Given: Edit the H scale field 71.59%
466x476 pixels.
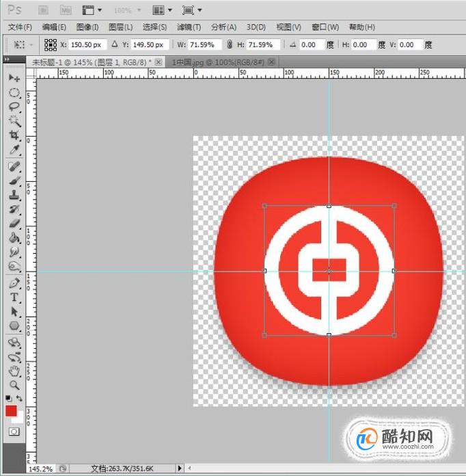Looking at the screenshot, I should click(x=263, y=44).
